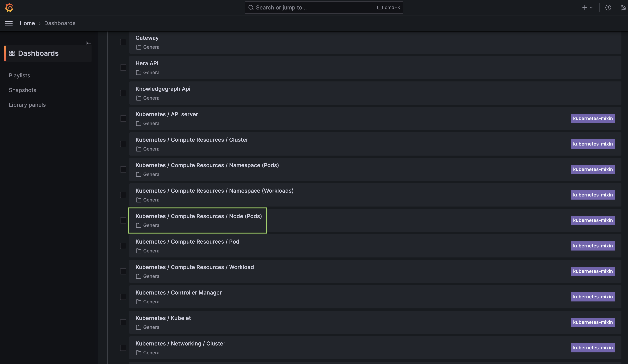This screenshot has width=628, height=364.
Task: Open the Hera API dashboard
Action: click(147, 63)
